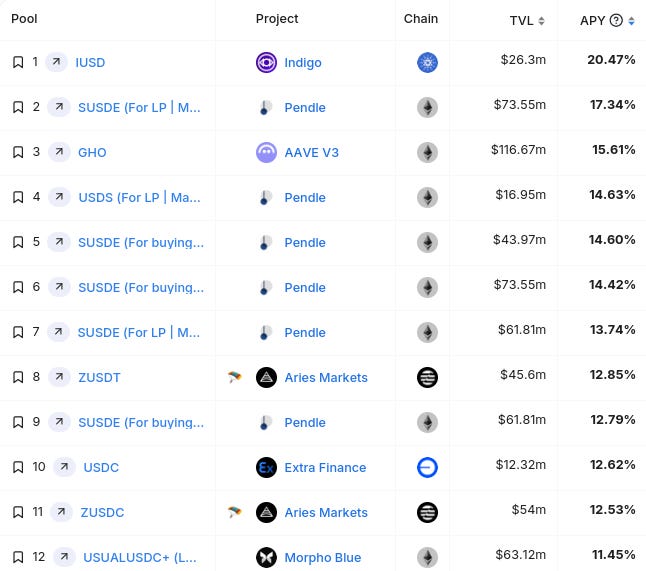Open the ZUSDT pool link
Viewport: 646px width, 571px height.
pos(99,377)
